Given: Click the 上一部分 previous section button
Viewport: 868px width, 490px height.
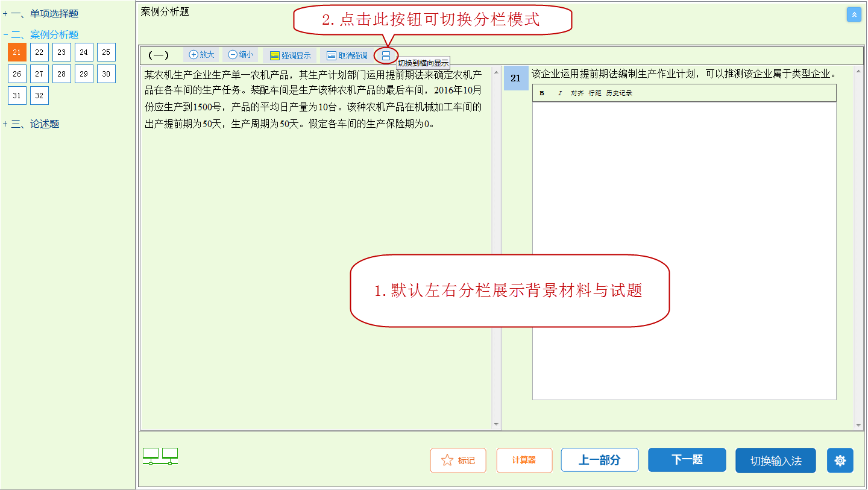Looking at the screenshot, I should click(x=599, y=459).
